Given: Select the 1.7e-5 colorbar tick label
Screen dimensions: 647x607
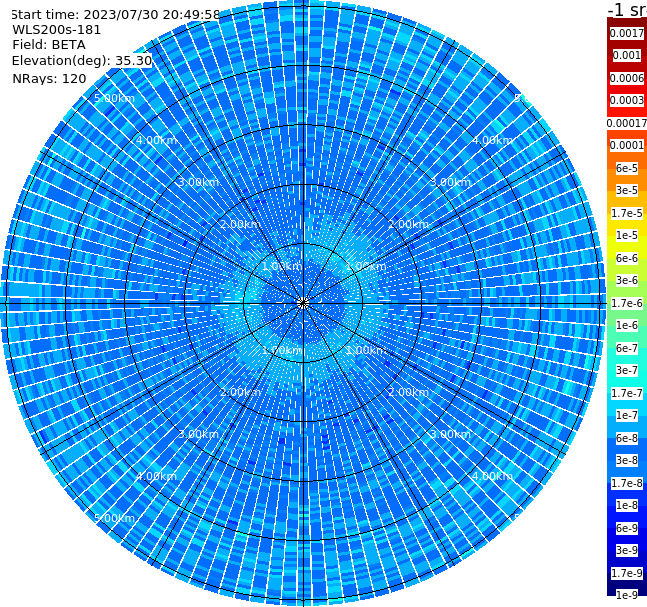Looking at the screenshot, I should coord(627,213).
